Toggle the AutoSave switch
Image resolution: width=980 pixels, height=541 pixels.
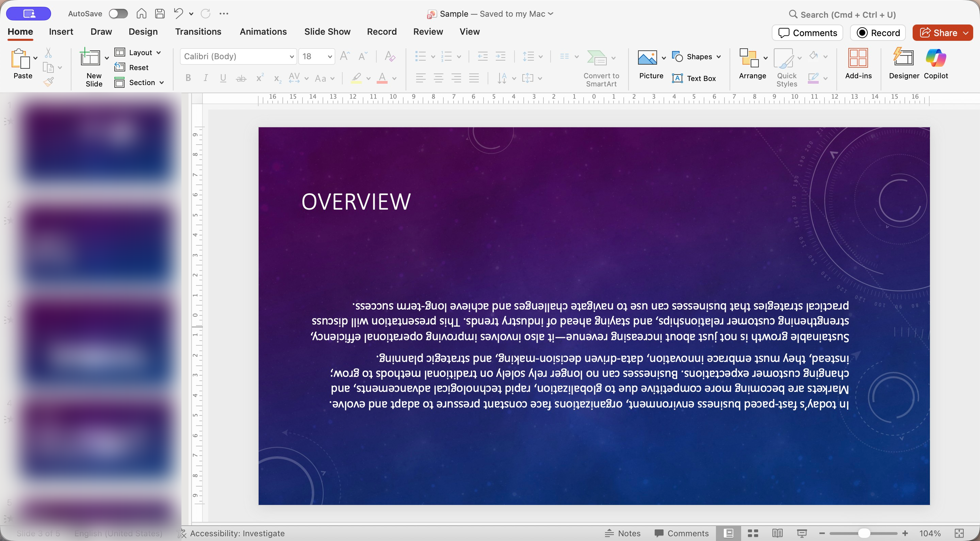coord(118,14)
